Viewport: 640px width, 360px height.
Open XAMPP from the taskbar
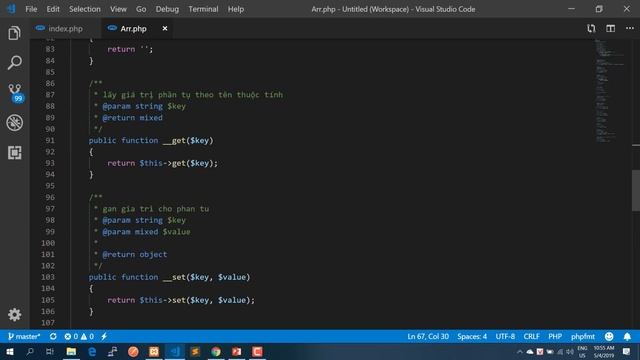coord(154,351)
